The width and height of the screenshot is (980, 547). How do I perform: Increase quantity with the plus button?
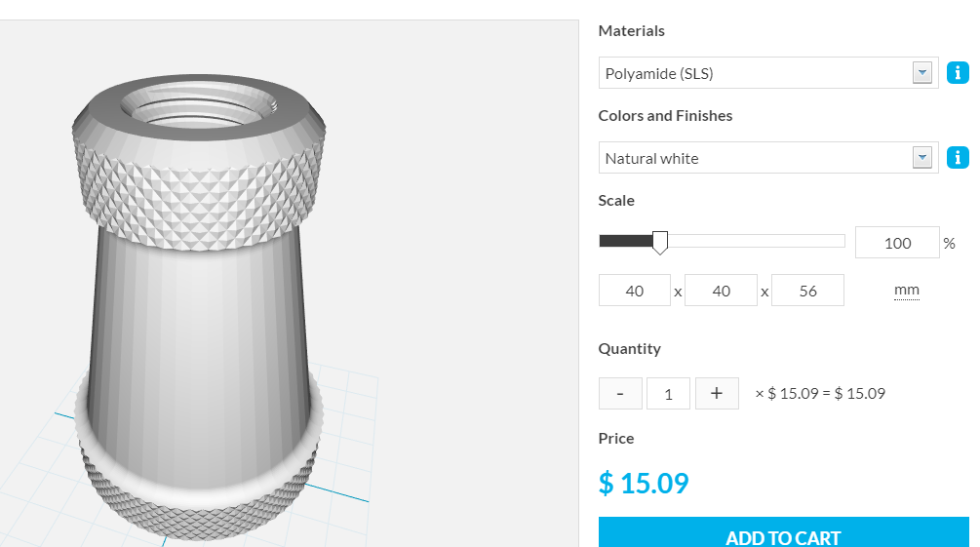click(x=717, y=393)
